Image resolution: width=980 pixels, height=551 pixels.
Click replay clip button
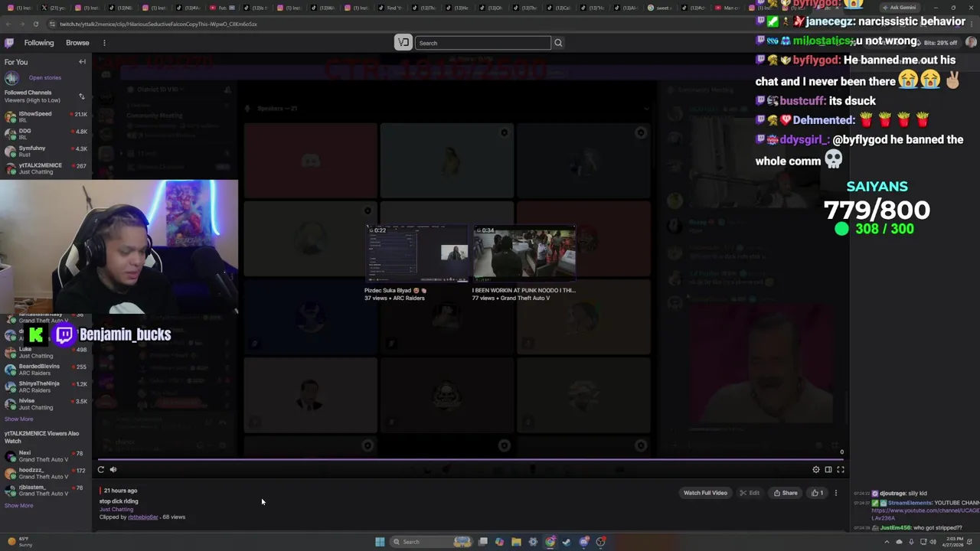(x=100, y=470)
